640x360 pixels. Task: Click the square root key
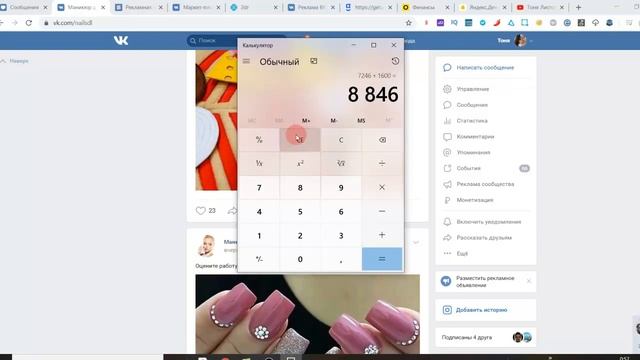pos(341,164)
